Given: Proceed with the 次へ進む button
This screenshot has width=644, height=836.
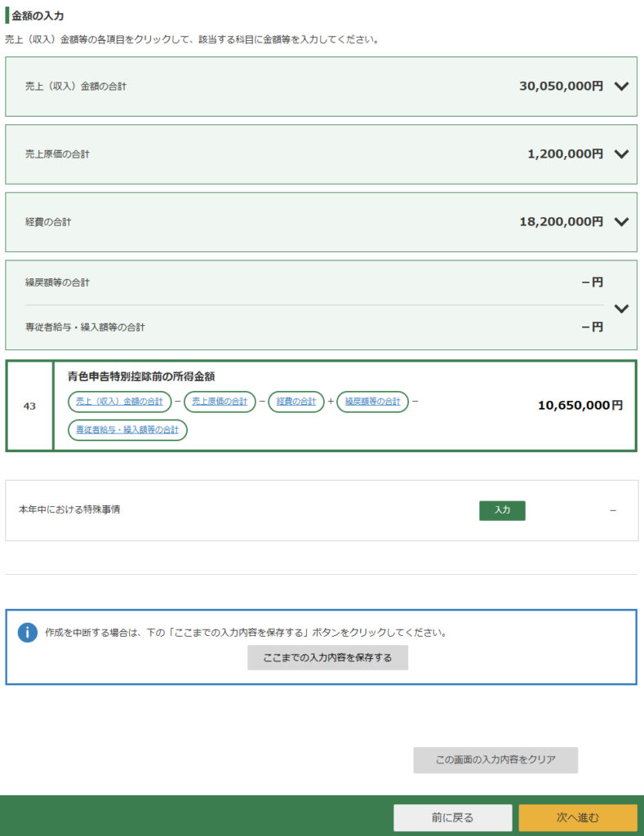Looking at the screenshot, I should 578,817.
